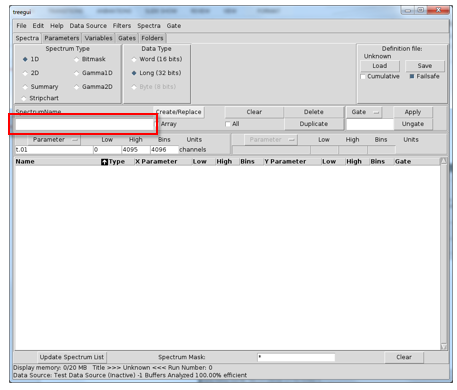Viewport: 457px width, 390px height.
Task: Select the Stripchart spectrum type
Action: [24, 99]
